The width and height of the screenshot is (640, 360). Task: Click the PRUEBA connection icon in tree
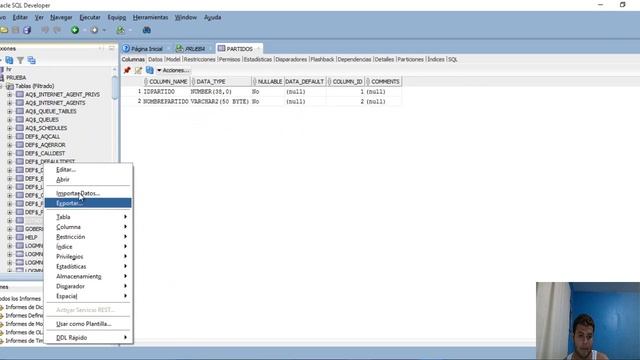click(x=2, y=78)
